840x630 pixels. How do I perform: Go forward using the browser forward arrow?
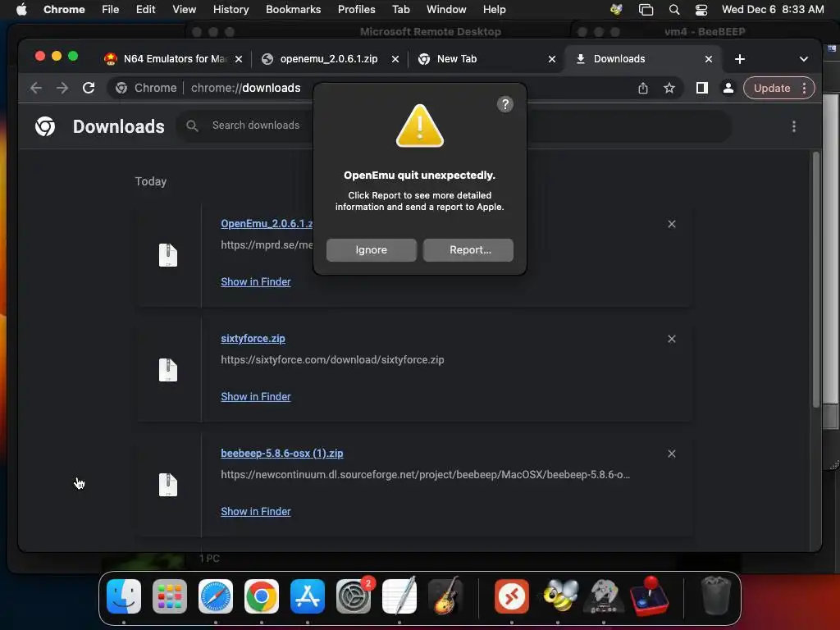click(x=62, y=88)
